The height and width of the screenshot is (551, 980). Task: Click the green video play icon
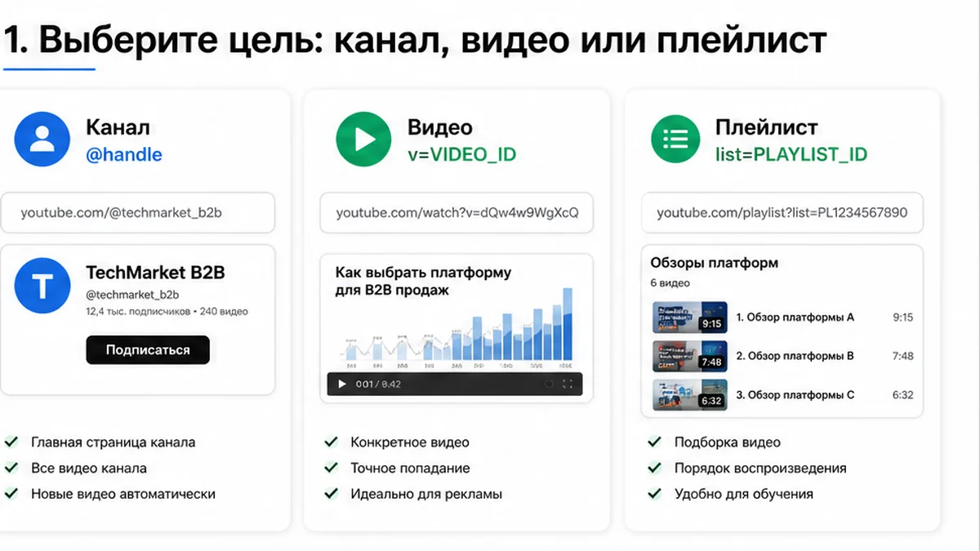[x=364, y=140]
